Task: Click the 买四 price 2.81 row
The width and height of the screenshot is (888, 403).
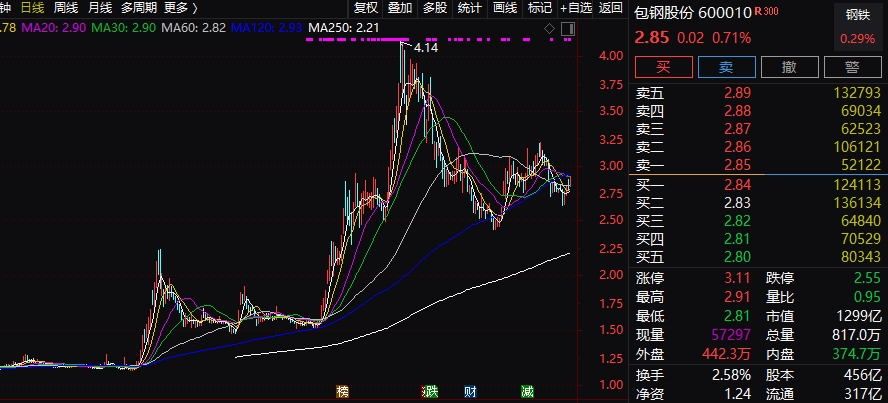Action: [758, 239]
